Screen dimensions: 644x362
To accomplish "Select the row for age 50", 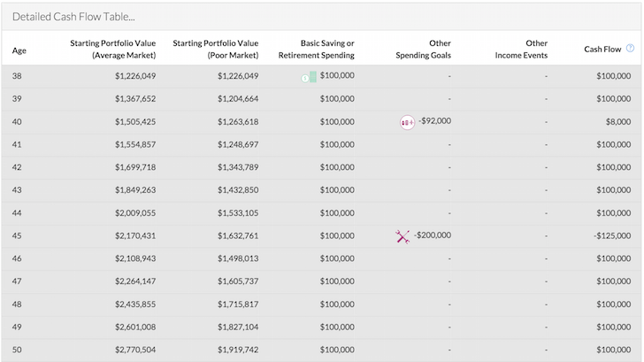I will (321, 350).
